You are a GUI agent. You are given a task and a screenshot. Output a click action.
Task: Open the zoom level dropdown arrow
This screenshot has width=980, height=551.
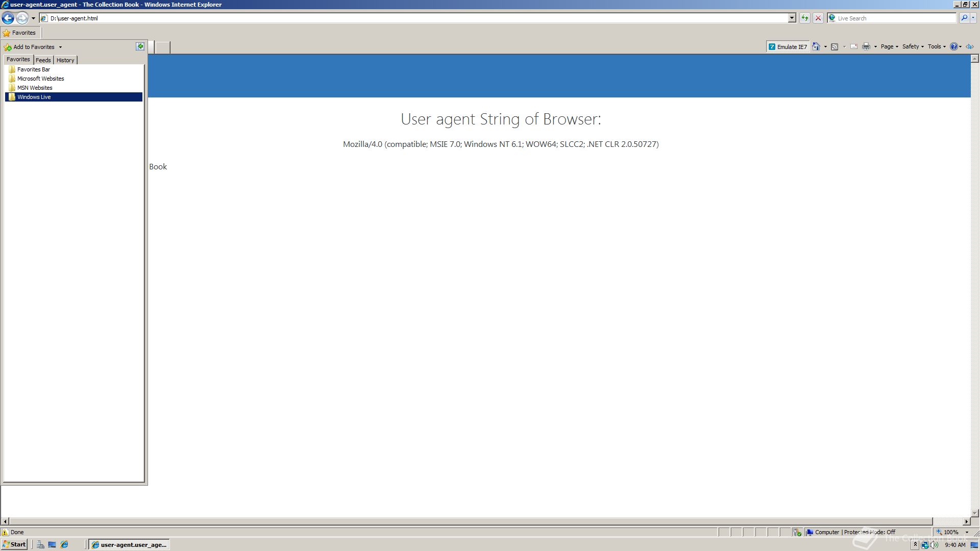coord(967,532)
